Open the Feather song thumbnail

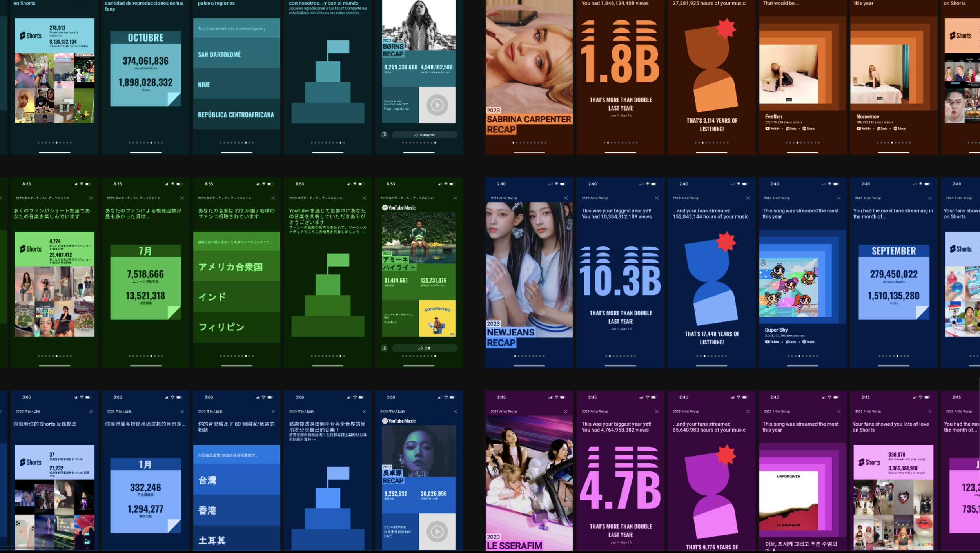click(x=789, y=74)
